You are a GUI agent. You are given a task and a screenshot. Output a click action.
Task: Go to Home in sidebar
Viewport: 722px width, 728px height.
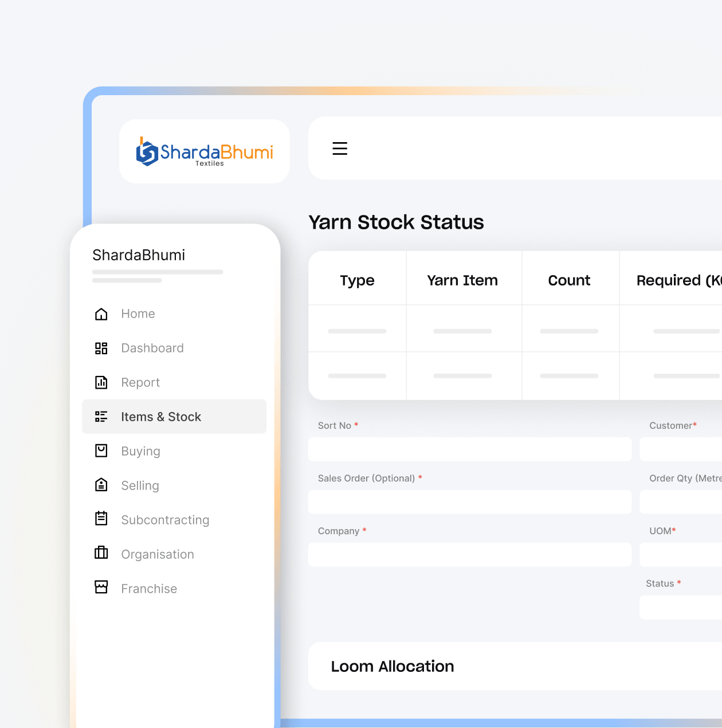[174, 314]
